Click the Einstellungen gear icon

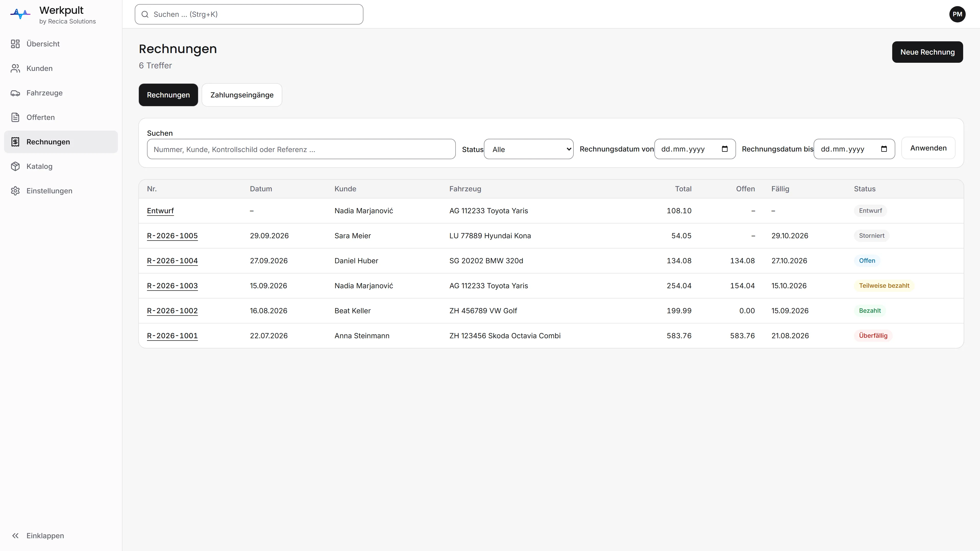tap(15, 191)
